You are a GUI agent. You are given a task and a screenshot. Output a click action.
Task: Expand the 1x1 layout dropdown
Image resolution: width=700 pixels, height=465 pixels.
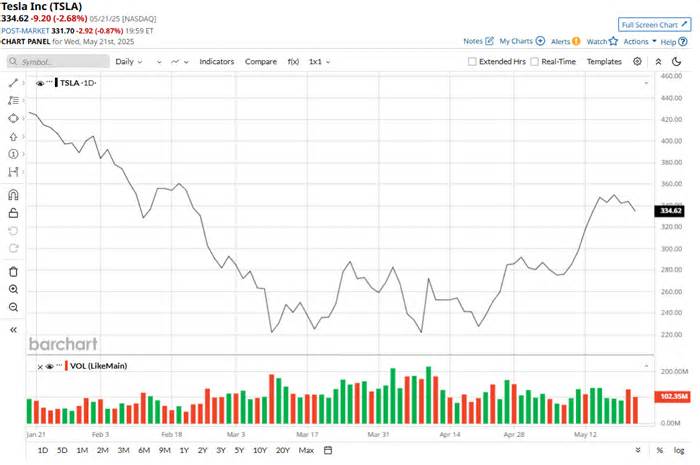point(320,62)
